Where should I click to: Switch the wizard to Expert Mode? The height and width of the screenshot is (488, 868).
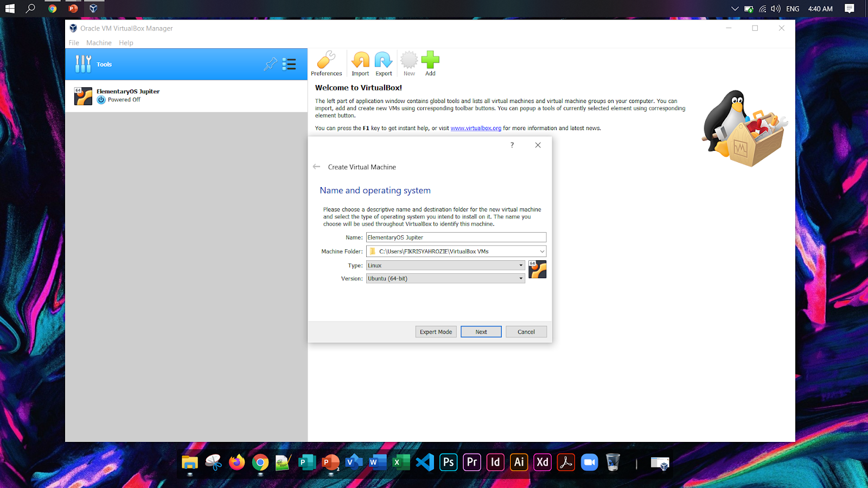click(x=436, y=332)
